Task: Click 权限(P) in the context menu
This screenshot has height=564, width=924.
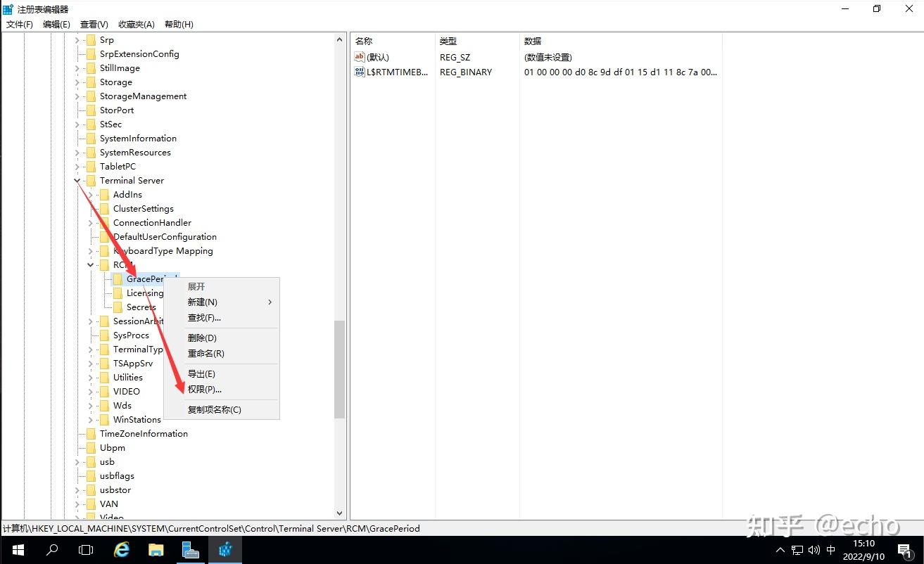Action: 204,389
